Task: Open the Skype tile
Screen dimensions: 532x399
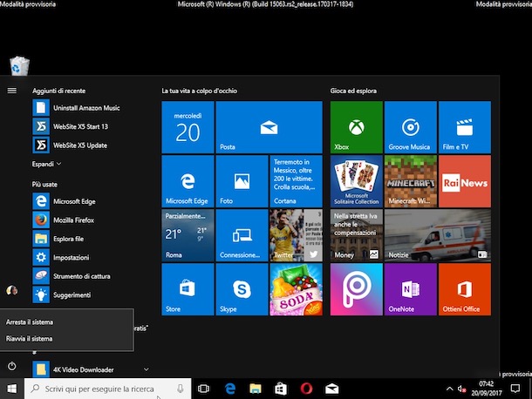Action: pyautogui.click(x=242, y=289)
